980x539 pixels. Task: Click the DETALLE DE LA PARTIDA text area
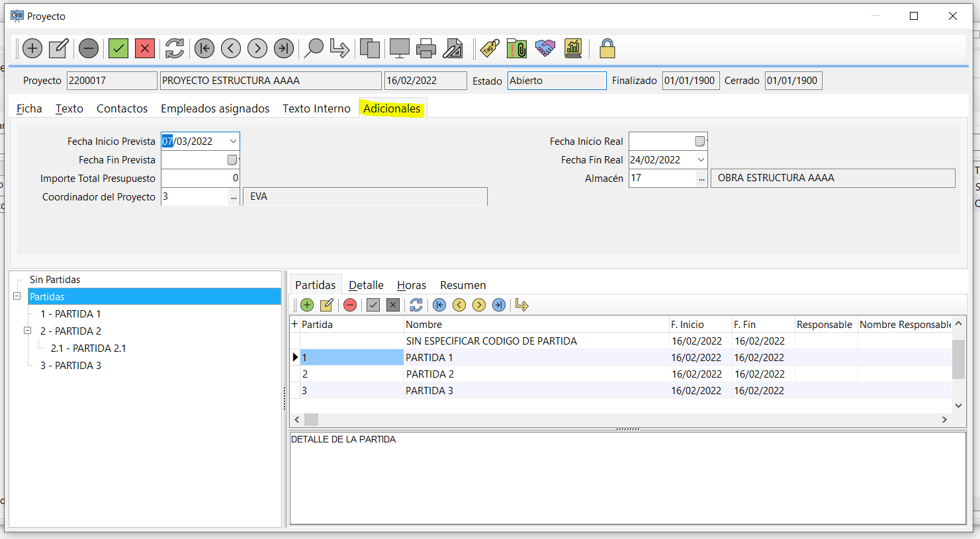(x=627, y=478)
